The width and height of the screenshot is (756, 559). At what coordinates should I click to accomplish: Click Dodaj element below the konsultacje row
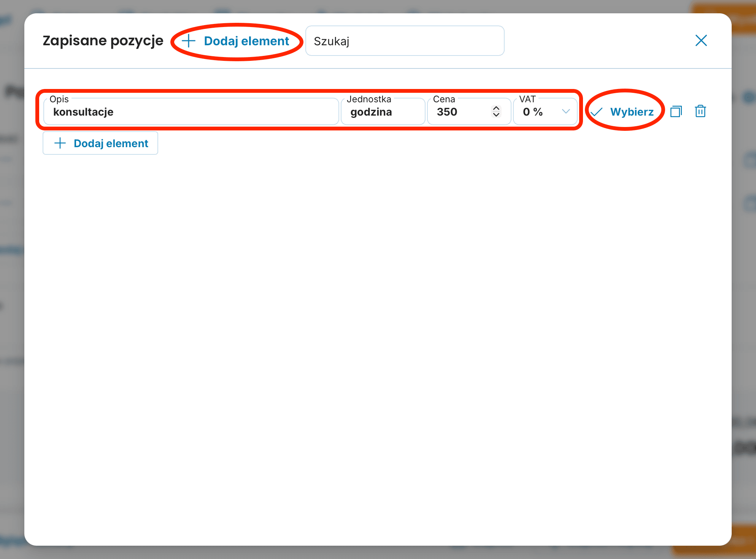[x=100, y=143]
